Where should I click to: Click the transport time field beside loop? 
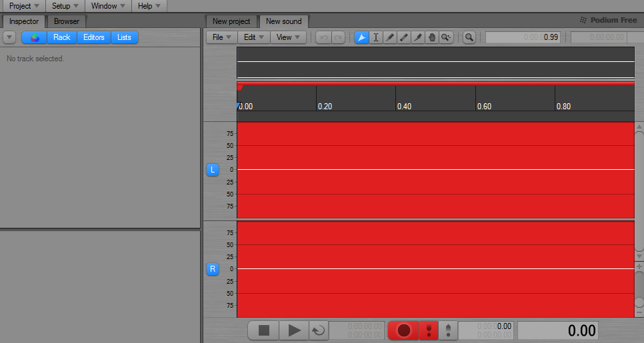357,330
